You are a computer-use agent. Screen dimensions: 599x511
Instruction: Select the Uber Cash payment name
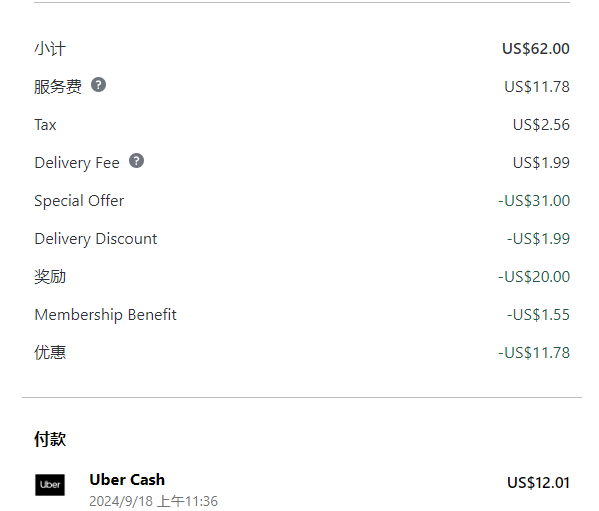(127, 480)
